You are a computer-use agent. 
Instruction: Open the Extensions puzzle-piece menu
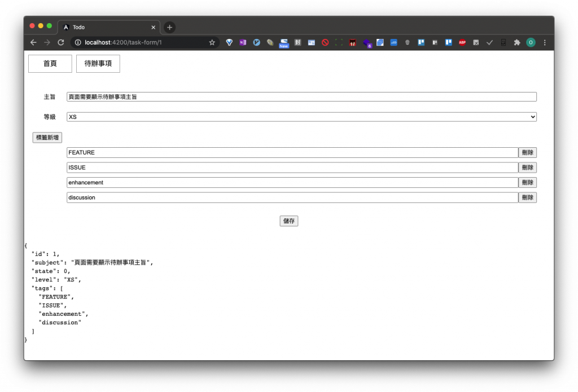(517, 42)
